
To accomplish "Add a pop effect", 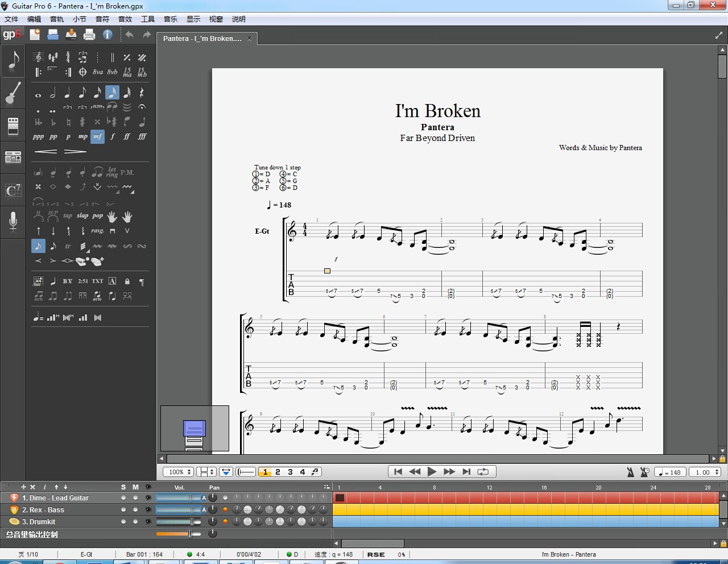I will coord(98,216).
